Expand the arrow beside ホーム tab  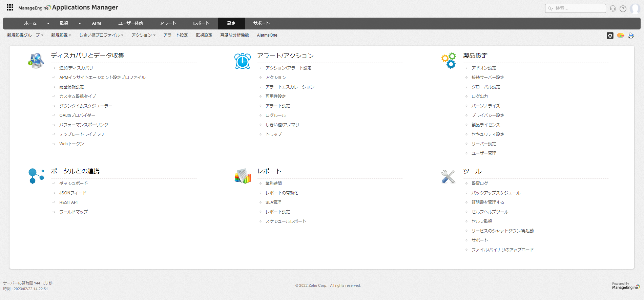coord(48,23)
